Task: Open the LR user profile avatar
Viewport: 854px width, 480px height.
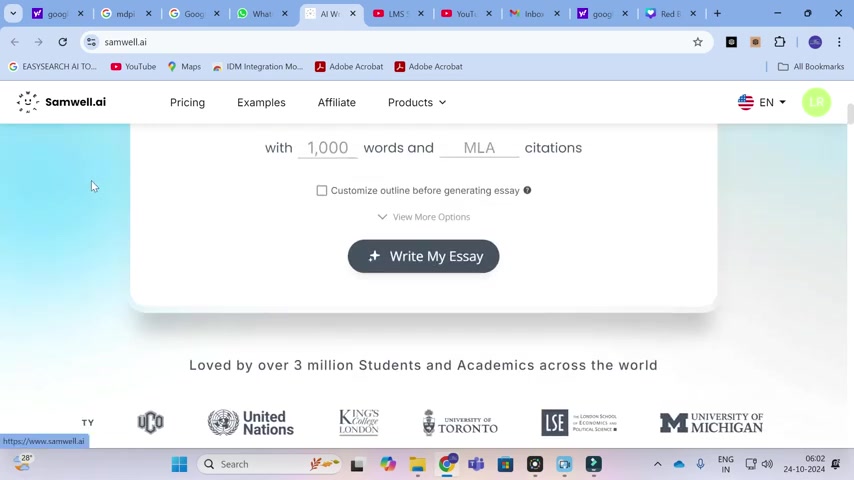Action: 816,102
